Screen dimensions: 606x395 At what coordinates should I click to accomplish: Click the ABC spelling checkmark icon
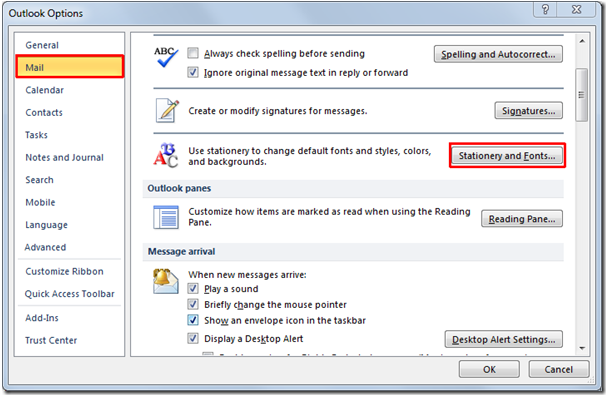(x=166, y=56)
